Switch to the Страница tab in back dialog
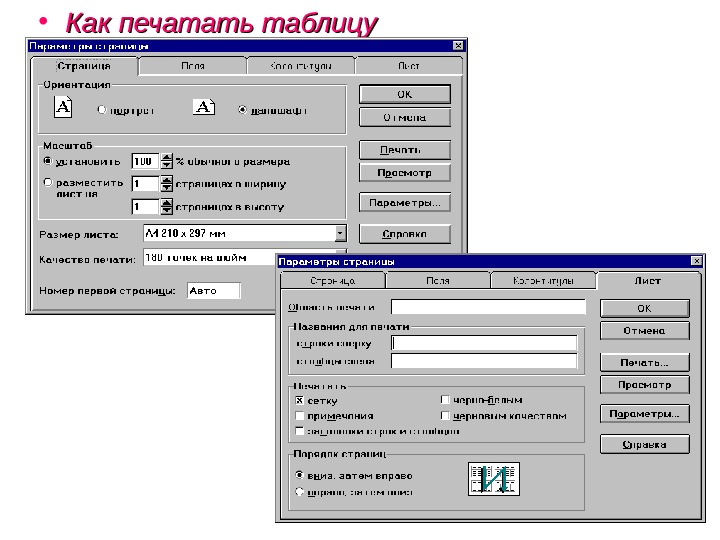 (84, 66)
